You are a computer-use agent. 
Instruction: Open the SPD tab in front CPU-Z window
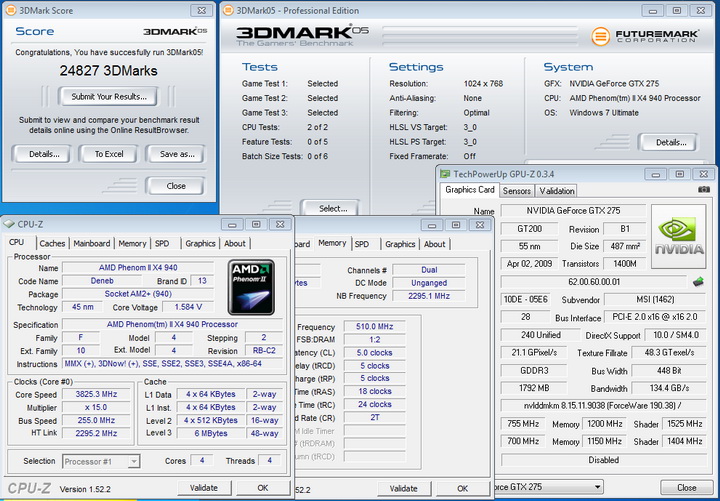point(162,243)
